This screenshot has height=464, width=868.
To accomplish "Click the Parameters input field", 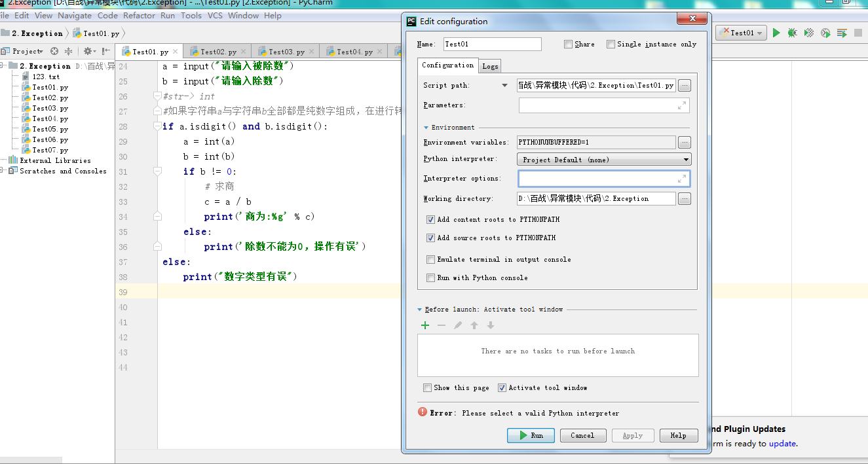I will click(x=604, y=105).
